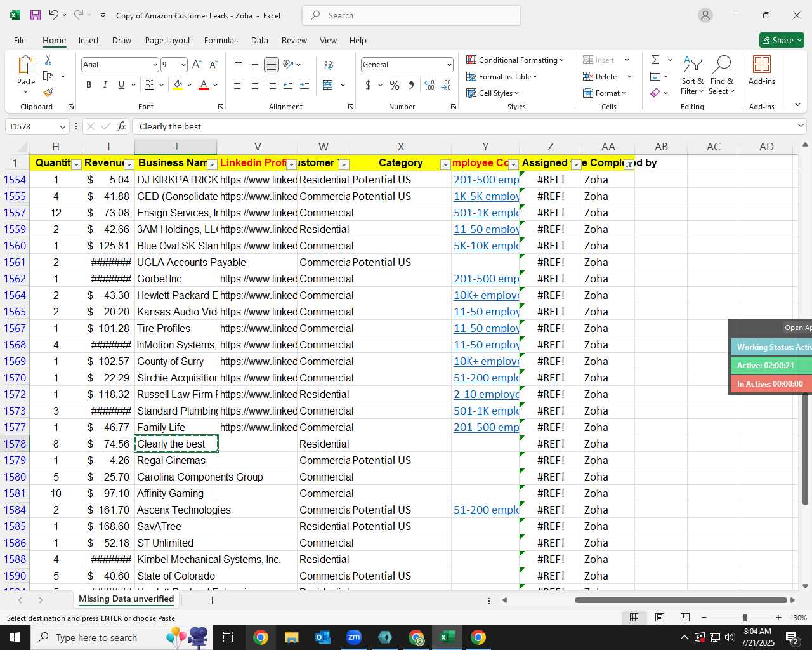Screen dimensions: 812x650
Task: Open the Business Name column filter dropdown
Action: point(213,165)
